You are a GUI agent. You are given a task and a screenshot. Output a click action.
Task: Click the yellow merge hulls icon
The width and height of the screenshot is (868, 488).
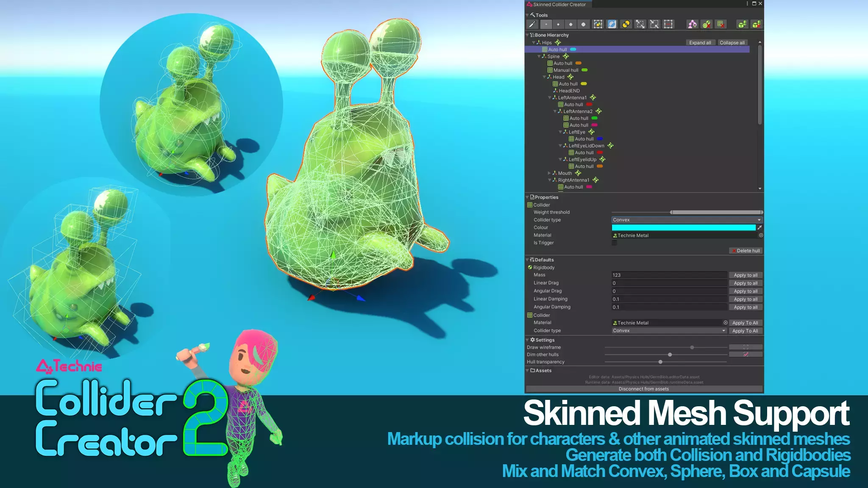tap(626, 25)
